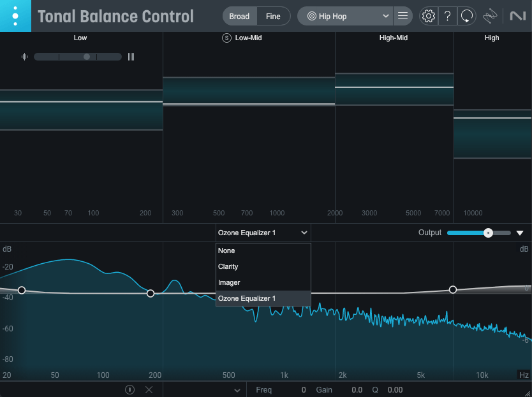The height and width of the screenshot is (397, 532).
Task: Switch to Fine view
Action: point(273,17)
